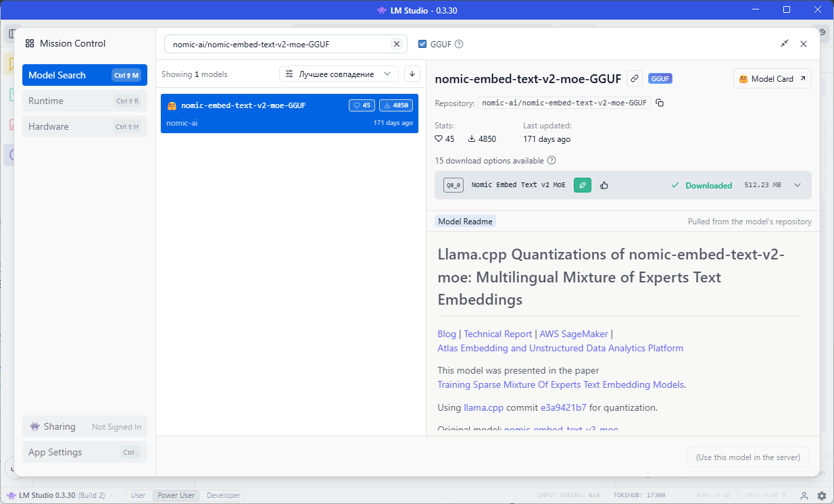Click the 512.23 MB file size
Viewport: 834px width, 504px height.
[x=762, y=185]
